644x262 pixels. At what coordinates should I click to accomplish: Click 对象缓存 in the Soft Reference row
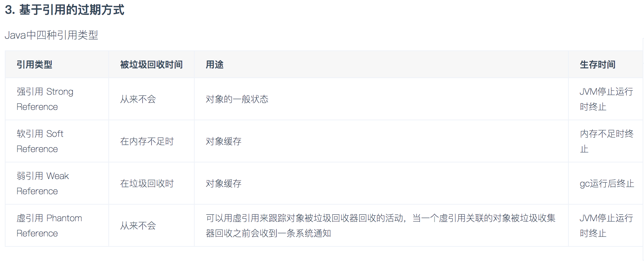[x=224, y=141]
